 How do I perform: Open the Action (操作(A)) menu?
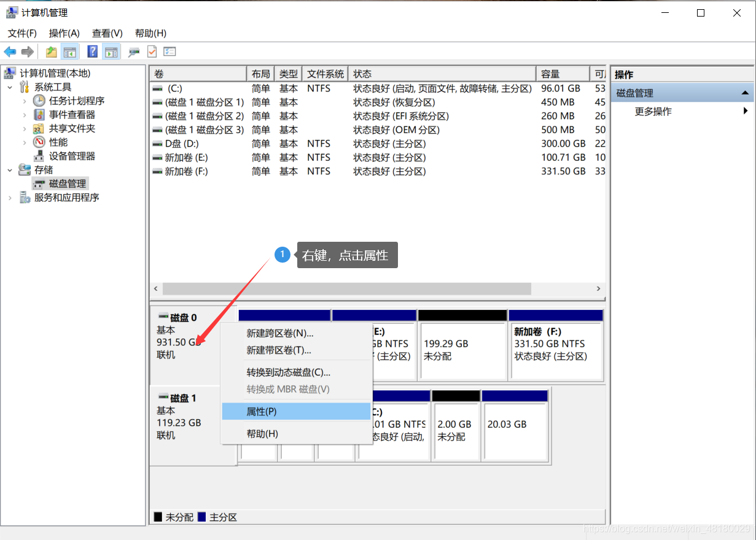(x=64, y=33)
